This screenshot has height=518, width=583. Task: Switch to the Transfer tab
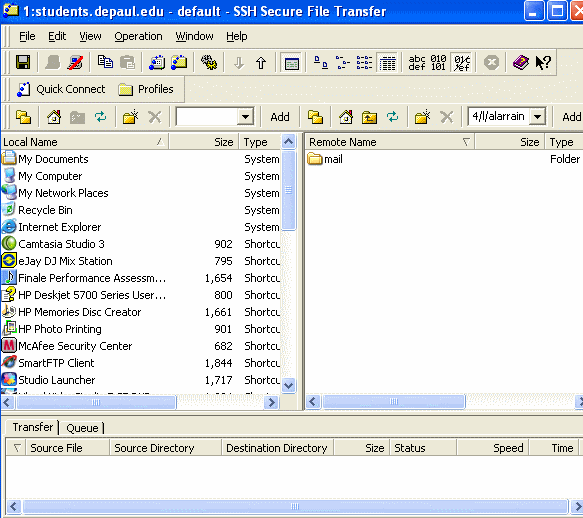point(33,427)
